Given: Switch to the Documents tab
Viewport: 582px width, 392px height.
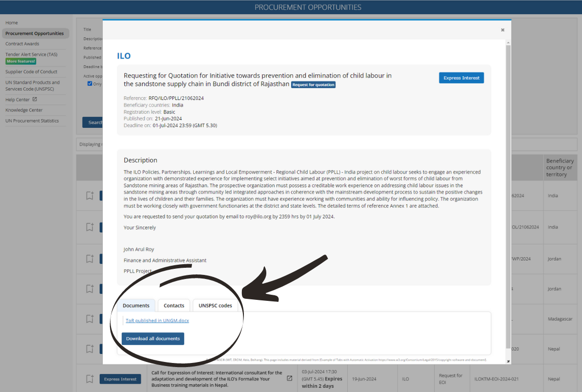Looking at the screenshot, I should 136,305.
